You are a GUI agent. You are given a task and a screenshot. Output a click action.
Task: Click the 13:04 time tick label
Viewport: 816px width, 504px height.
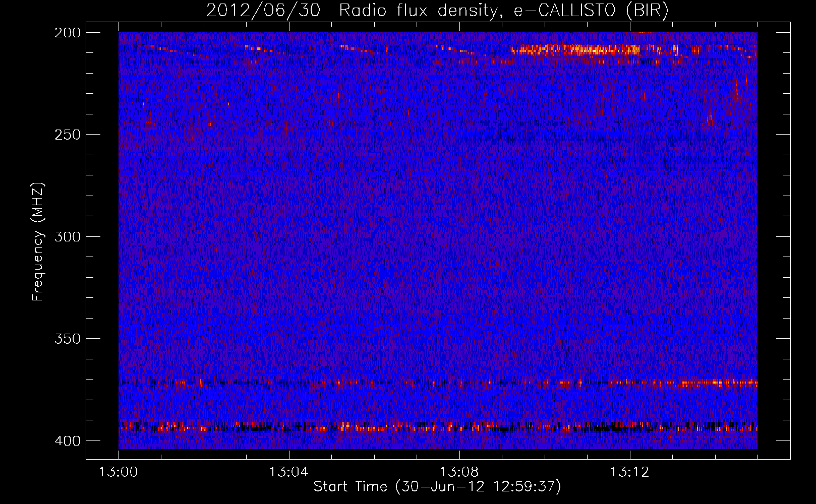pyautogui.click(x=289, y=472)
